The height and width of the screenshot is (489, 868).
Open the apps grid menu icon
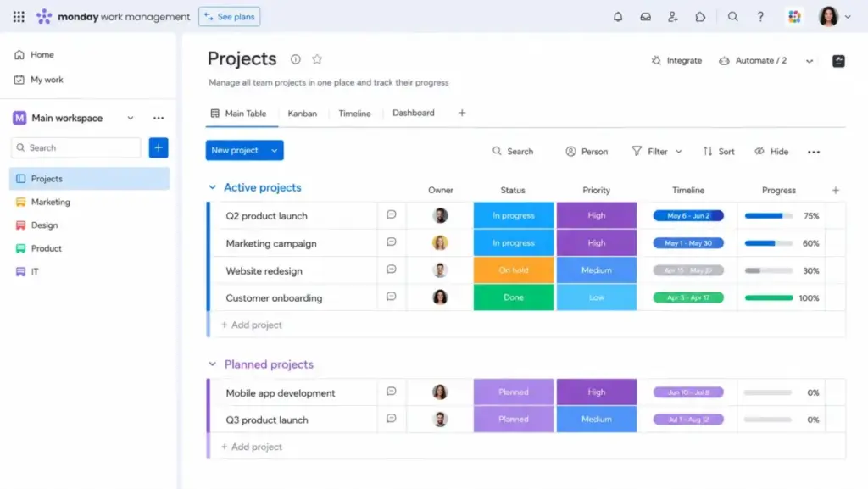(x=19, y=17)
